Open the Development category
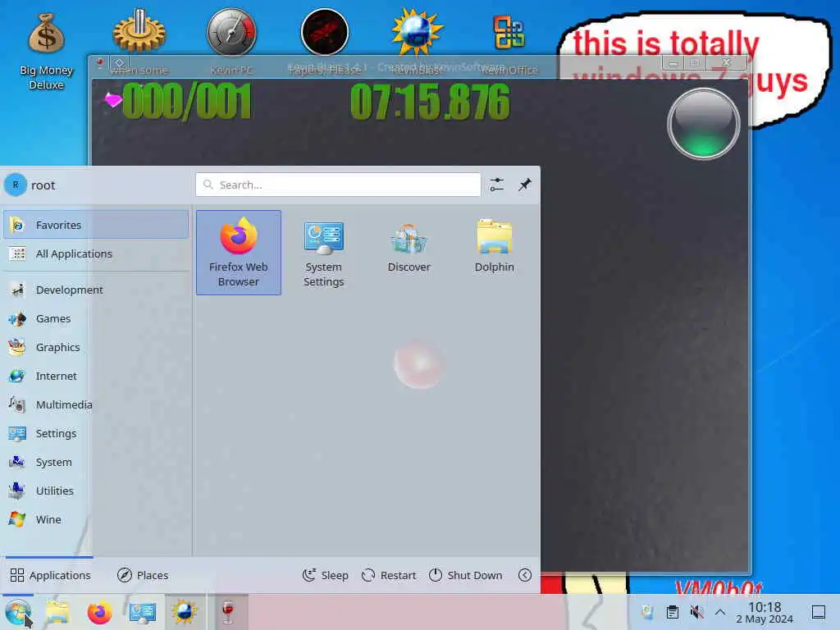Image resolution: width=840 pixels, height=630 pixels. [x=96, y=290]
